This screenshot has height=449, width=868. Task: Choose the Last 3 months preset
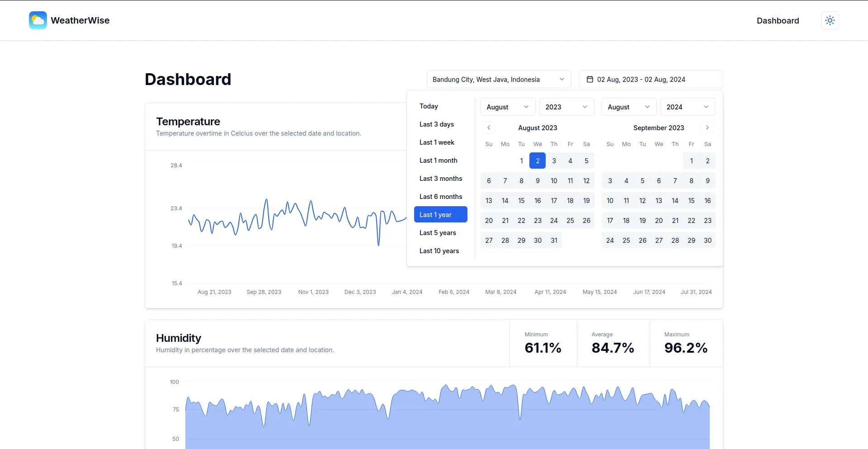(440, 179)
